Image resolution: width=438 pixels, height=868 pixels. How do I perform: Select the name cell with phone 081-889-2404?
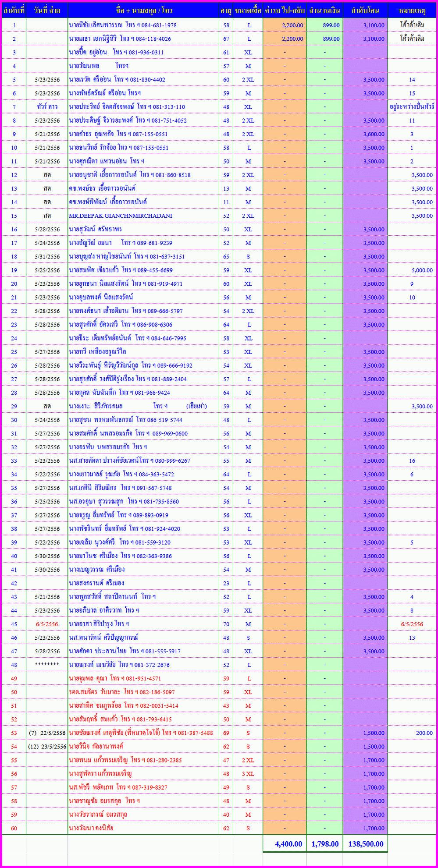pos(144,379)
